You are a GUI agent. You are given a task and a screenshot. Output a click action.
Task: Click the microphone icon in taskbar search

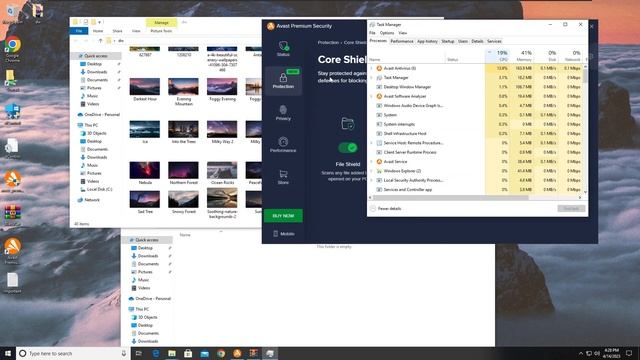click(124, 353)
